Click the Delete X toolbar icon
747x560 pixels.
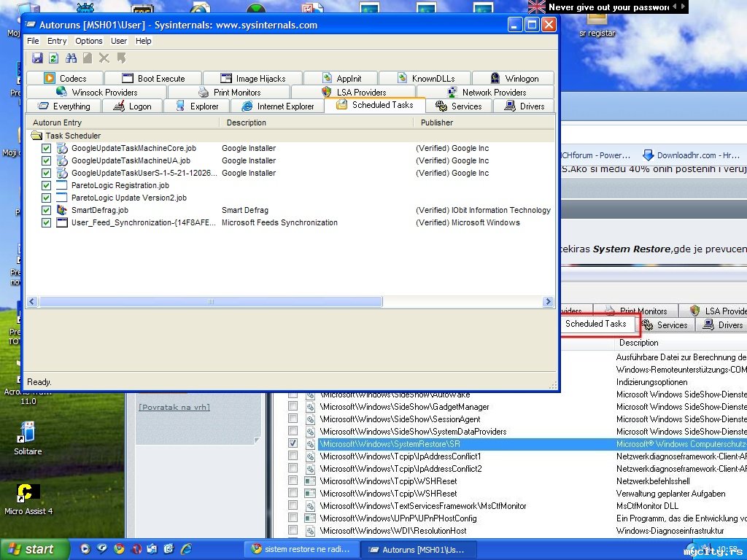coord(104,58)
